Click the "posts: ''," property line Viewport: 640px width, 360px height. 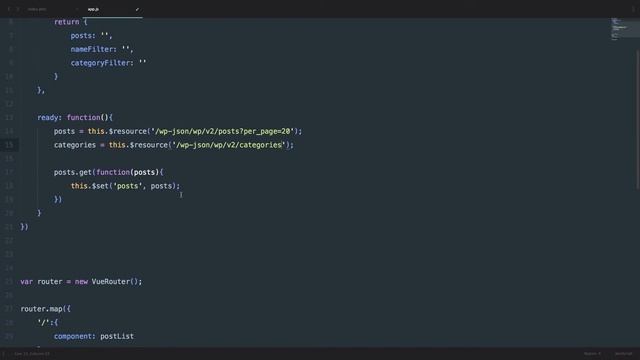[91, 36]
